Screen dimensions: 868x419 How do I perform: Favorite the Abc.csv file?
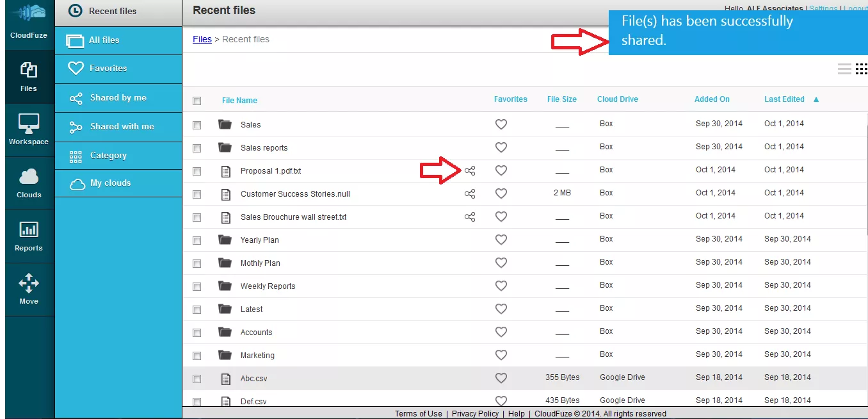501,378
